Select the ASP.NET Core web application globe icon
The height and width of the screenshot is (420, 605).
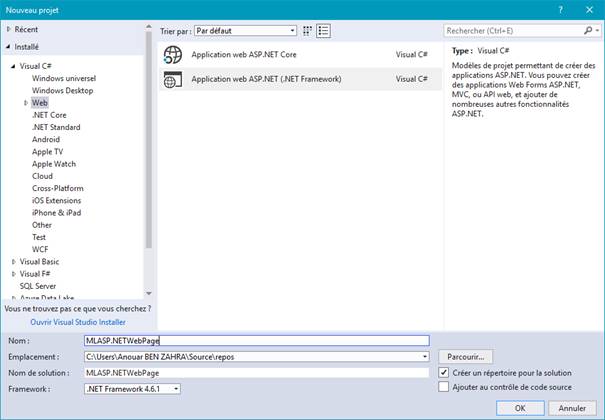coord(172,55)
